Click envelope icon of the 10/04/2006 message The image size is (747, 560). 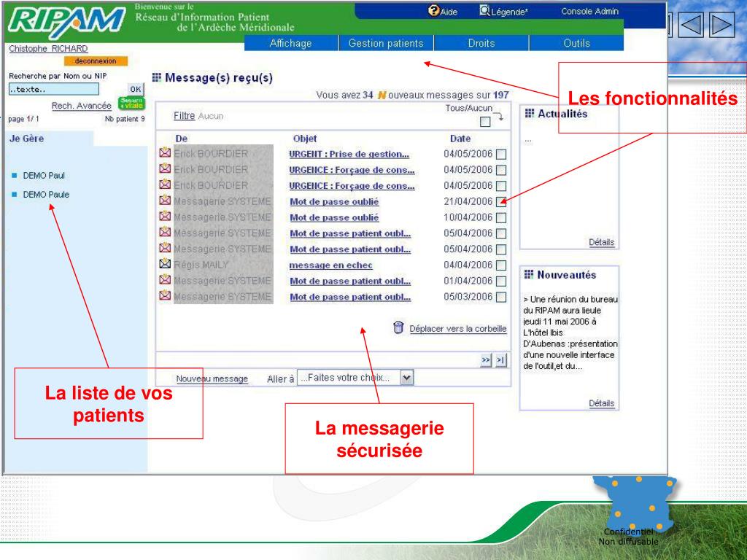(165, 216)
